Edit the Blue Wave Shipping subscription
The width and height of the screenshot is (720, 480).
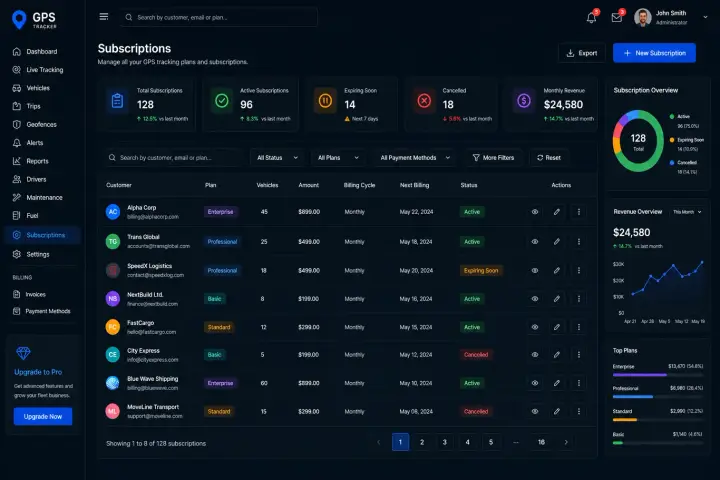pyautogui.click(x=557, y=383)
